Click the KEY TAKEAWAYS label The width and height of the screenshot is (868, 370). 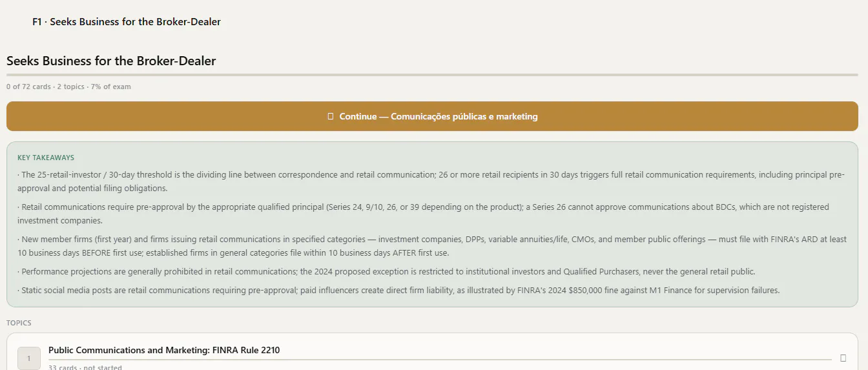pos(46,158)
